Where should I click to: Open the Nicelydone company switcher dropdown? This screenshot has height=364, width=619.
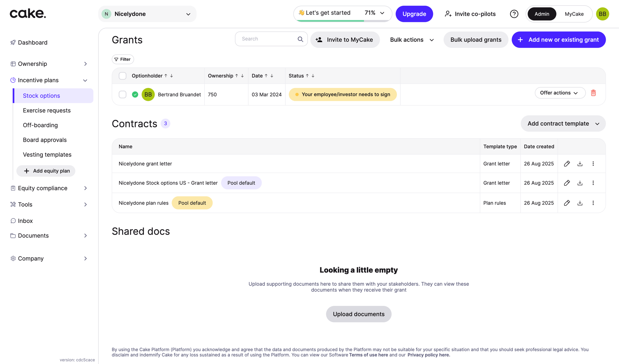(x=147, y=14)
